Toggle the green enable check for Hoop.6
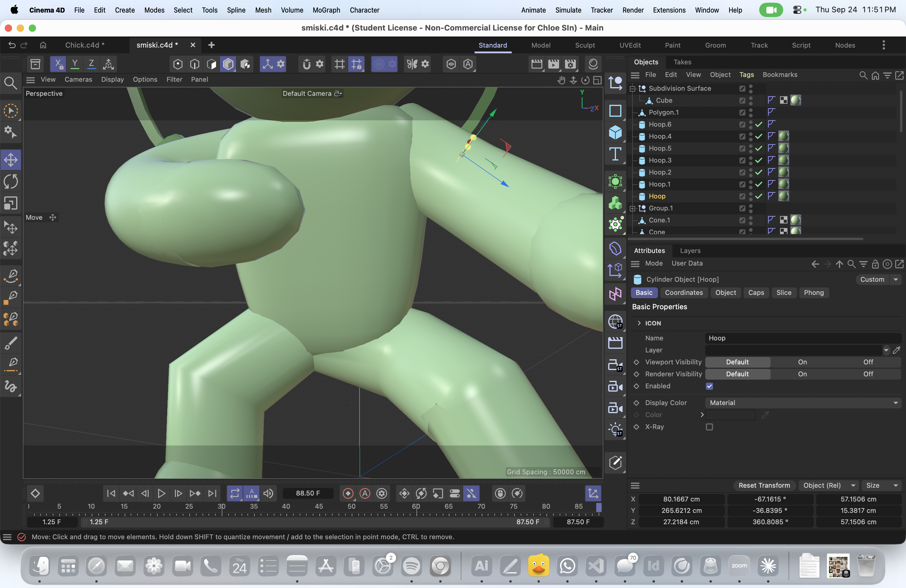 tap(759, 124)
